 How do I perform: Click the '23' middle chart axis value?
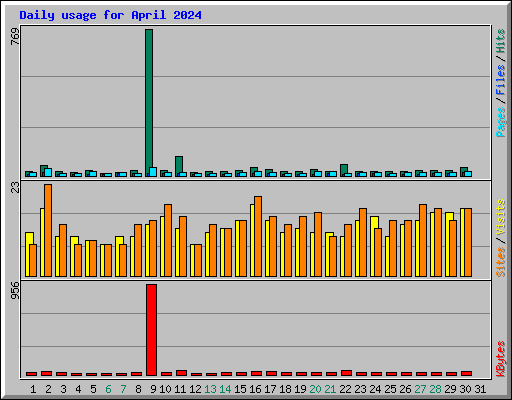[x=15, y=187]
